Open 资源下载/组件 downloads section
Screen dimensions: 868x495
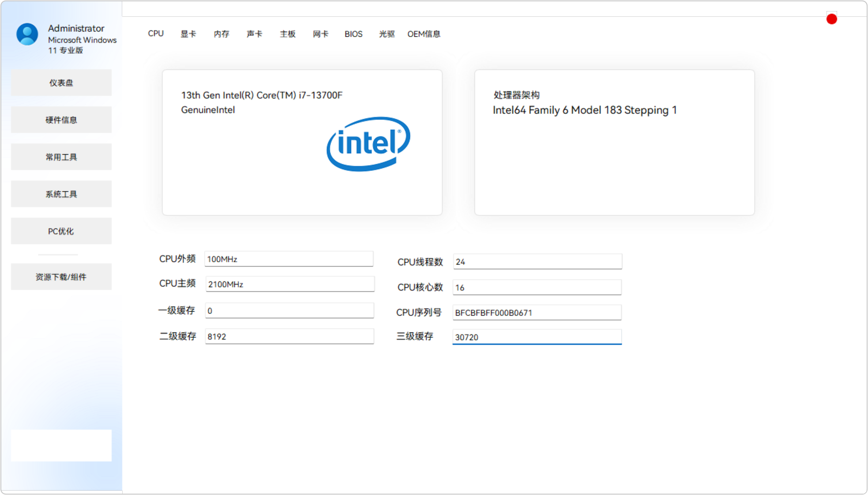tap(61, 277)
